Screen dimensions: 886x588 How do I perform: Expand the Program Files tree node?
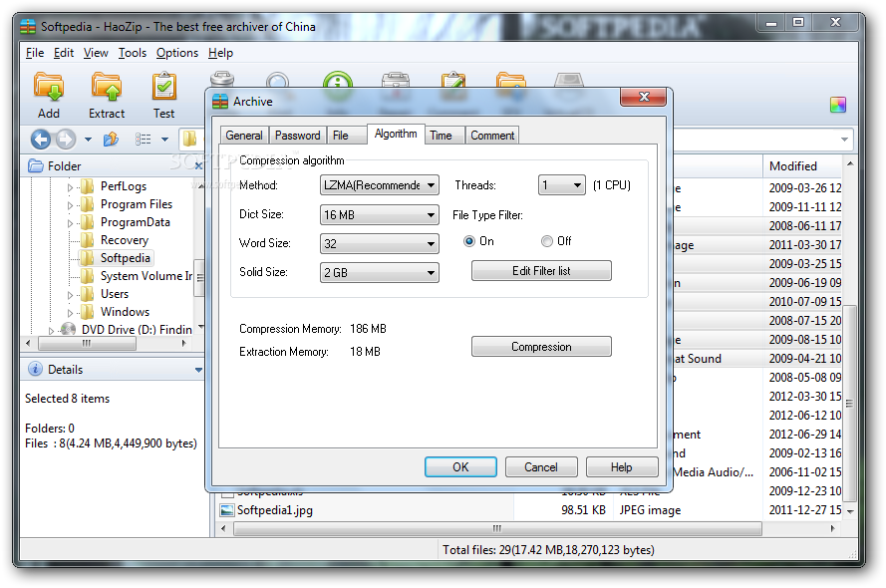click(70, 205)
